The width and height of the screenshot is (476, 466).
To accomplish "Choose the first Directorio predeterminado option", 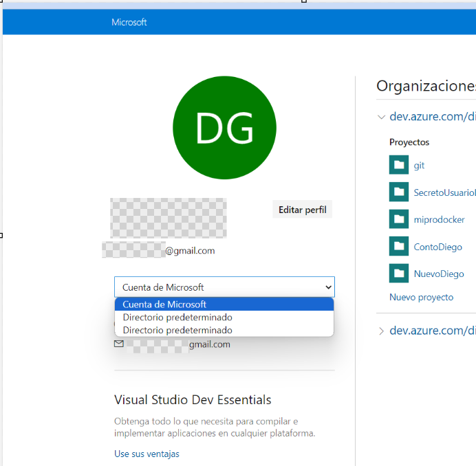I will point(224,318).
